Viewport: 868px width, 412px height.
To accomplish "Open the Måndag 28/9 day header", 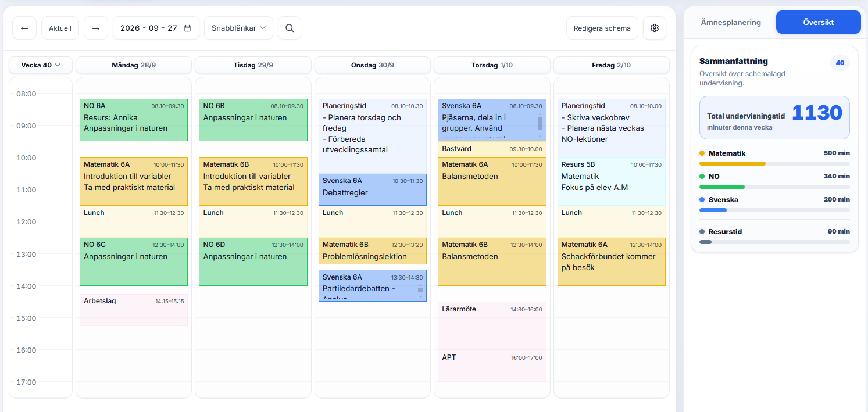I will 134,65.
